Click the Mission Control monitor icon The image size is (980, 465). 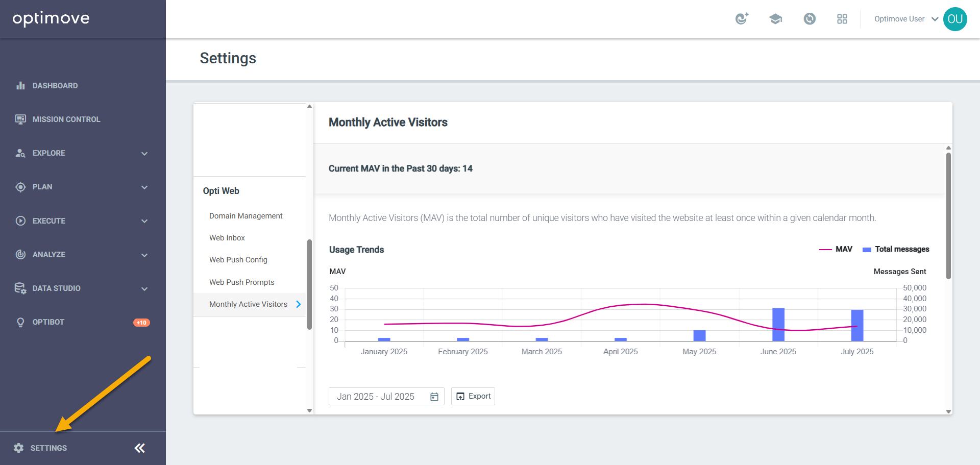[x=20, y=119]
